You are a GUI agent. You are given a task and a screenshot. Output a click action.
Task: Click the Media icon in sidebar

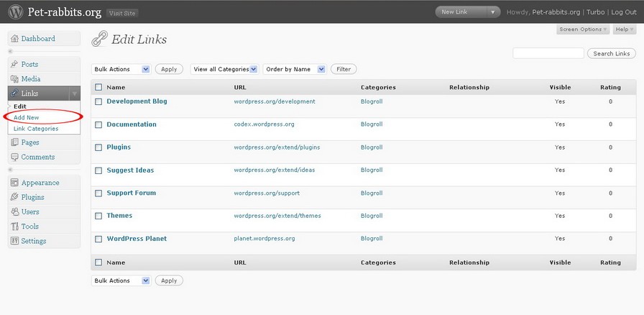15,79
